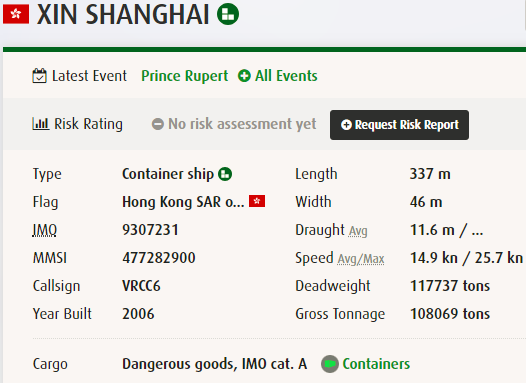Click the Risk Rating bar chart icon
526x383 pixels.
(41, 124)
